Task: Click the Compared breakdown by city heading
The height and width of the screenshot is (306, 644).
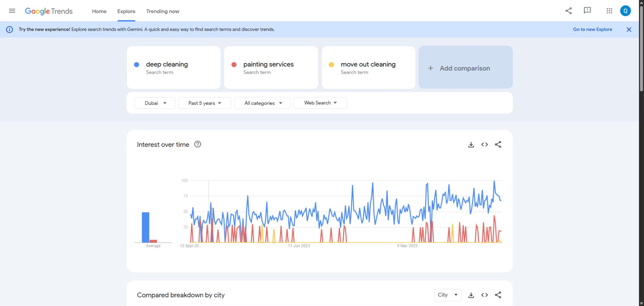Action: 181,295
